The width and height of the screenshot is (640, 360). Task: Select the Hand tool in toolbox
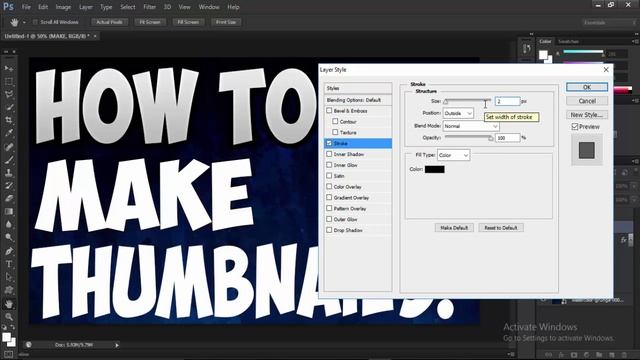point(9,304)
